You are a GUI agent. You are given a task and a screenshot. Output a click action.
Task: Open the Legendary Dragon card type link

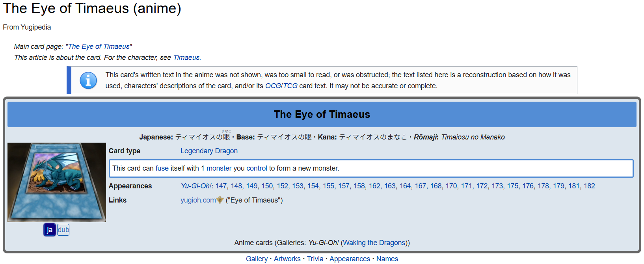point(209,151)
